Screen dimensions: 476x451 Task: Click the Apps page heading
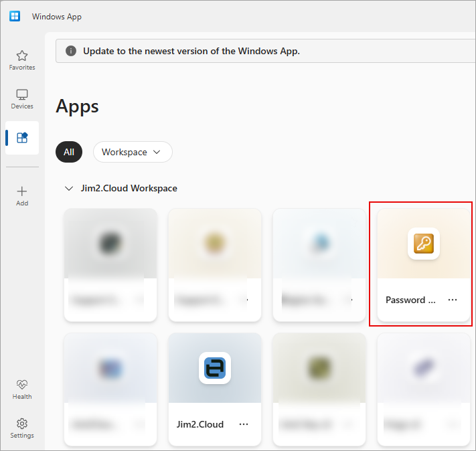coord(78,106)
